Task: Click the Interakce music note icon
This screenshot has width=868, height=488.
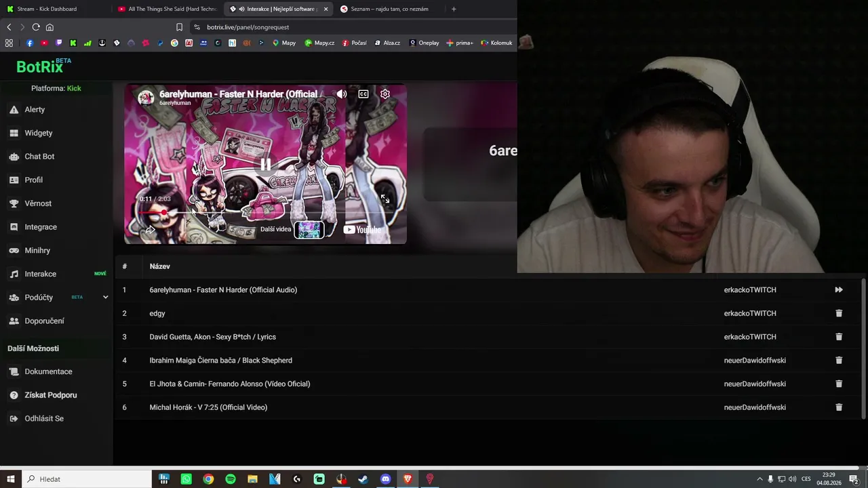Action: click(x=14, y=274)
